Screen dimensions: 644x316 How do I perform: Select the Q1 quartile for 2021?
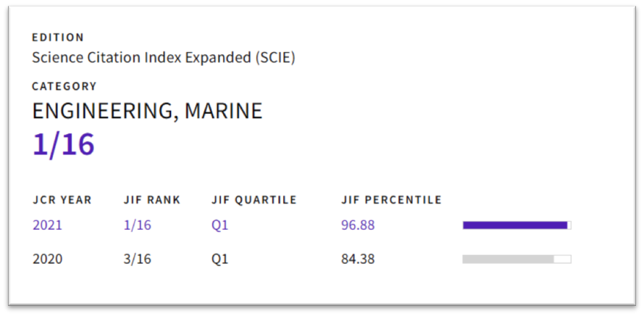point(219,225)
